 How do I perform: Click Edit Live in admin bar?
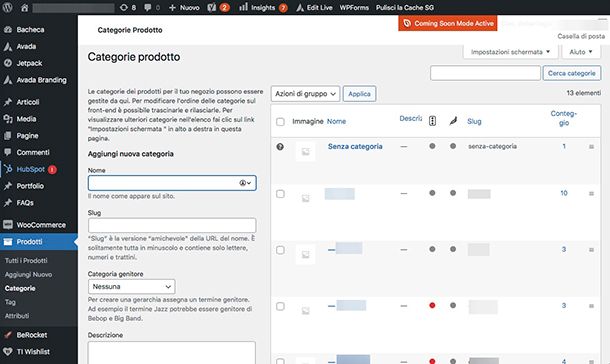[314, 7]
